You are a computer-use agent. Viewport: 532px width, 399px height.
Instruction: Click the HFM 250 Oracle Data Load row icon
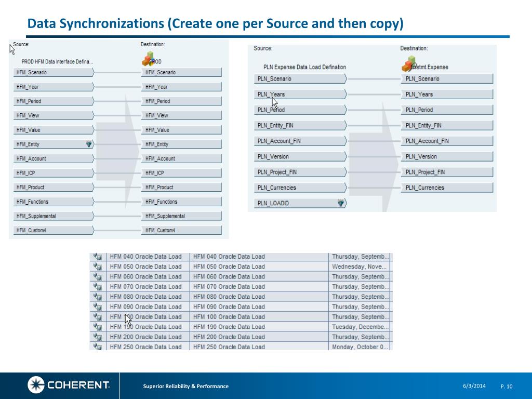coord(98,347)
